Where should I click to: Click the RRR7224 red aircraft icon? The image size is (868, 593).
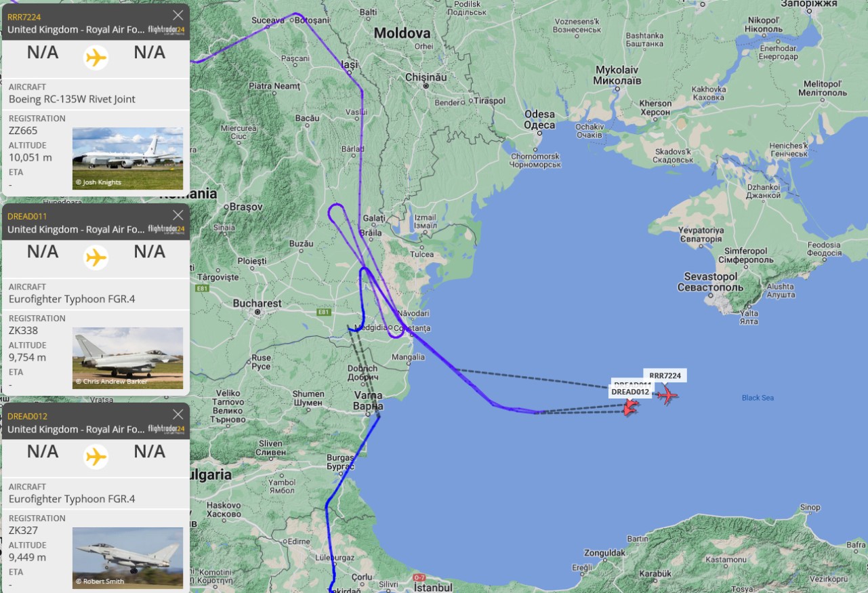click(667, 395)
